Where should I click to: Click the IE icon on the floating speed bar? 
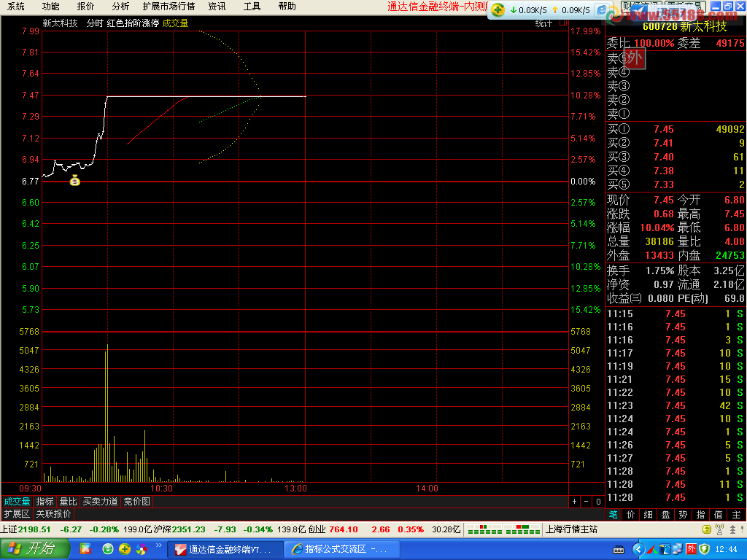click(x=602, y=10)
